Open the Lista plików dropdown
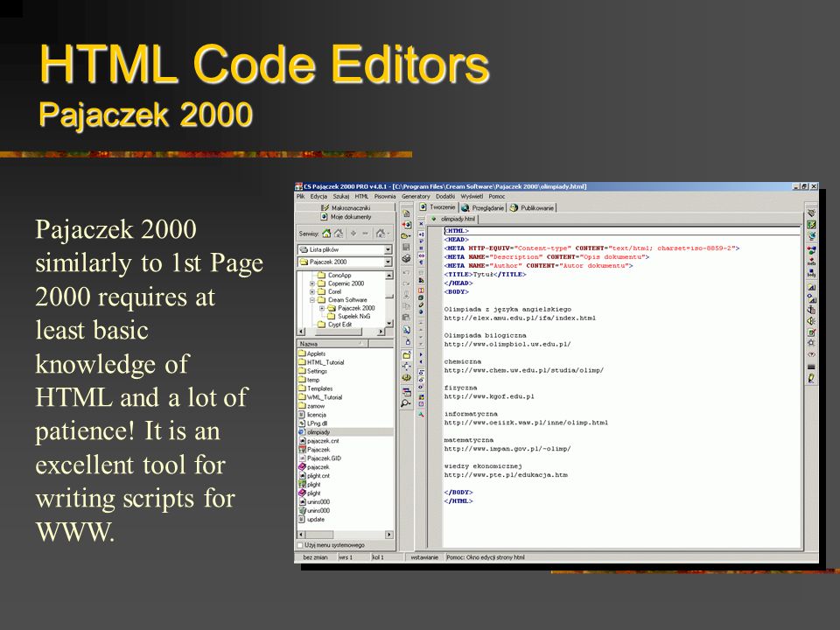840x630 pixels. click(345, 249)
